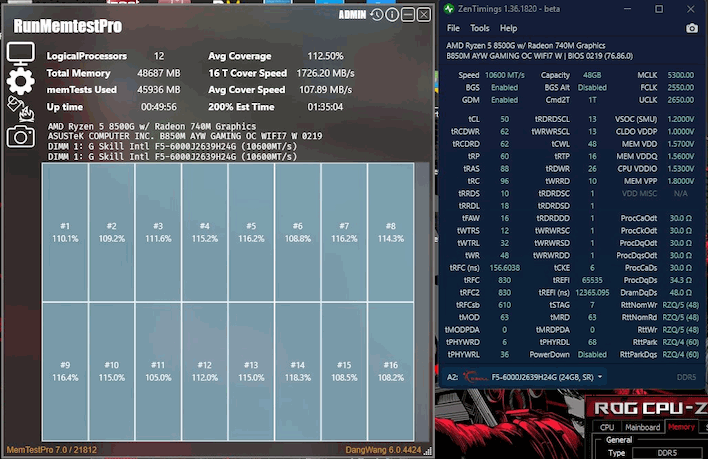Screen dimensions: 708x459
Task: Click the tCL value 50 in ZenTimings
Action: pos(504,119)
